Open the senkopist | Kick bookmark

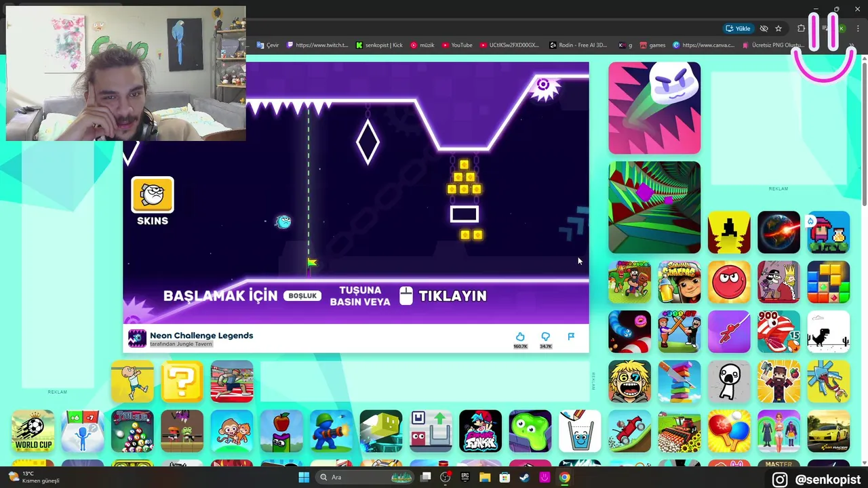(379, 45)
